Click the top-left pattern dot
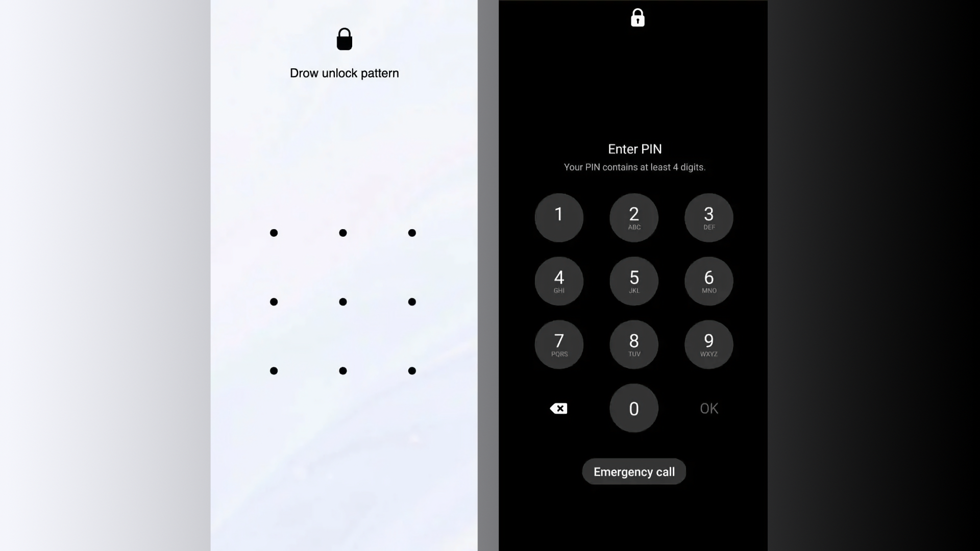The width and height of the screenshot is (980, 551). pos(274,233)
